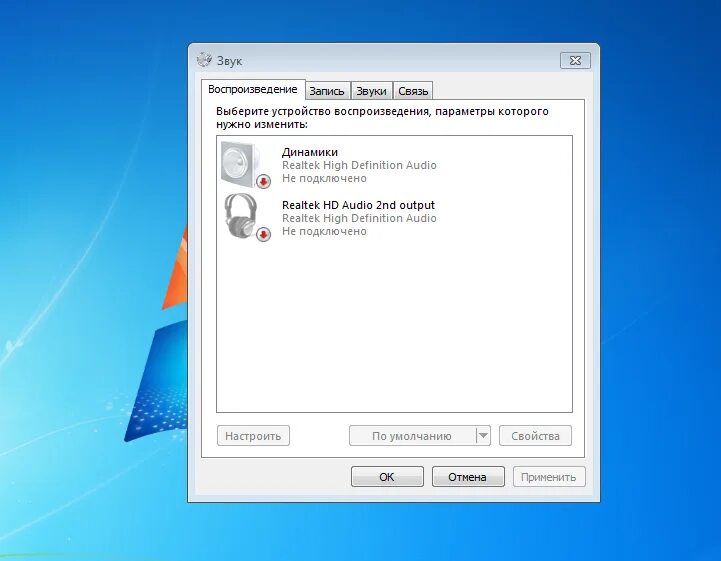The width and height of the screenshot is (721, 561).
Task: Click Не подключено status under Realtek HD Audio 2nd output
Action: [x=324, y=231]
